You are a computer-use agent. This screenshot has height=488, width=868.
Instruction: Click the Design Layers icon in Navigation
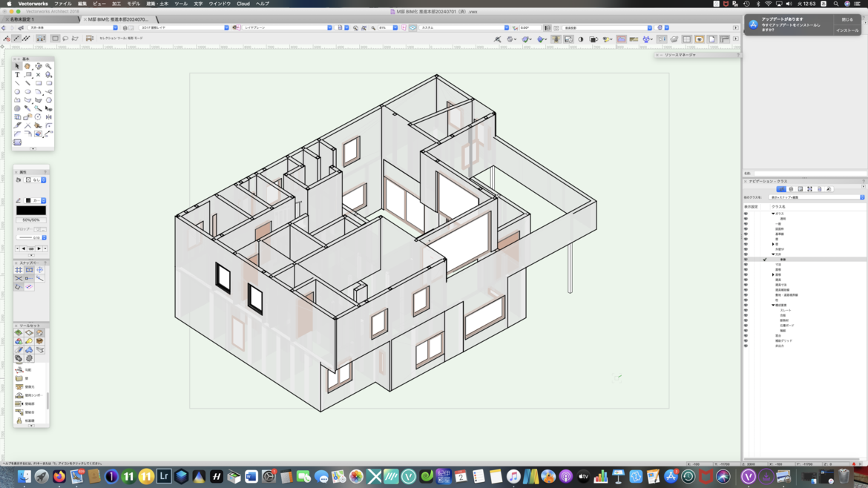click(x=791, y=189)
